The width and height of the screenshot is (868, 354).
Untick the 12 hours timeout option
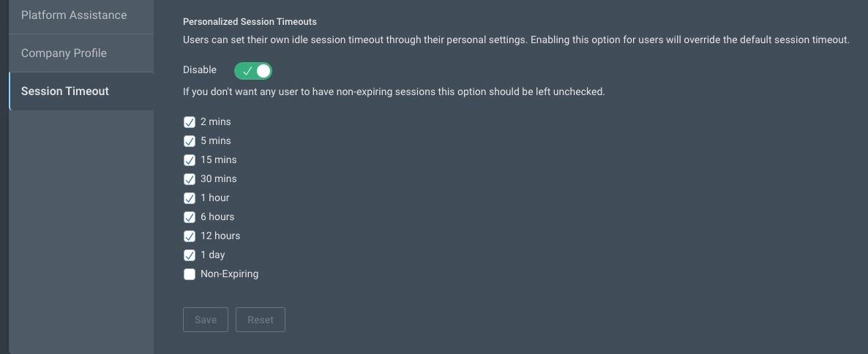point(190,236)
